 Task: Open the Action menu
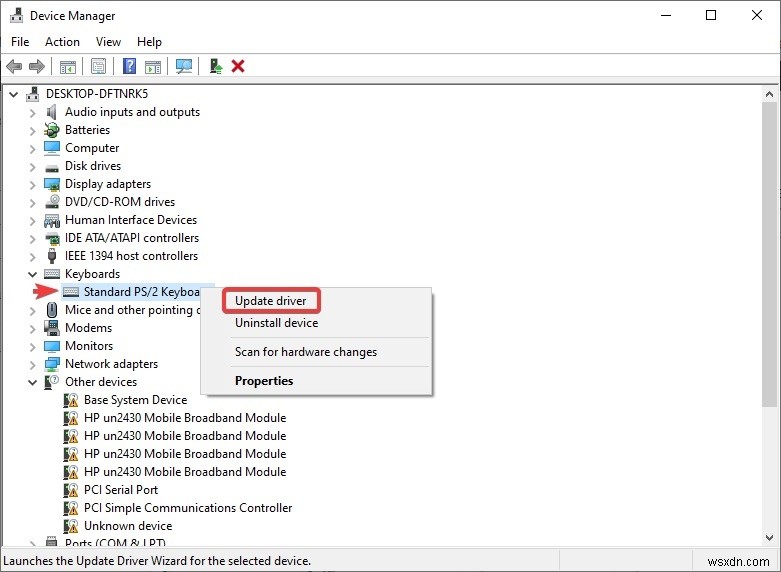coord(62,42)
